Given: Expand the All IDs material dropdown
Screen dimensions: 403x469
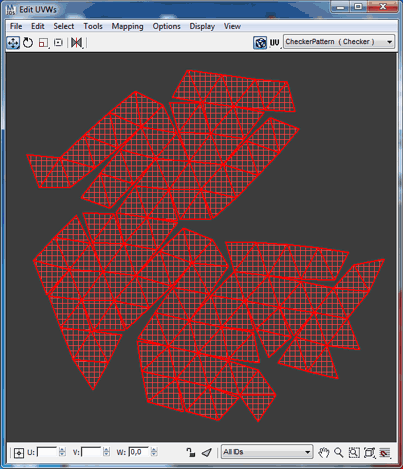Looking at the screenshot, I should 267,452.
